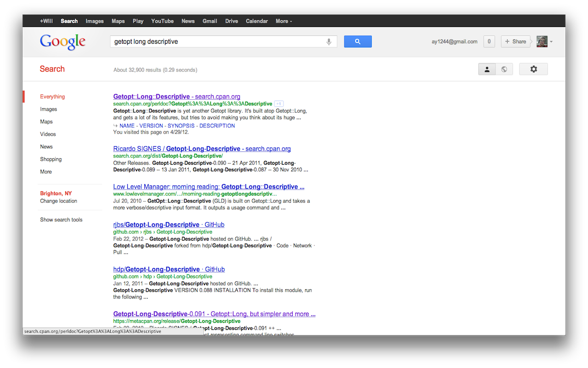Click github.com › hdp breadcrumb URL
The image size is (588, 368).
pos(163,276)
